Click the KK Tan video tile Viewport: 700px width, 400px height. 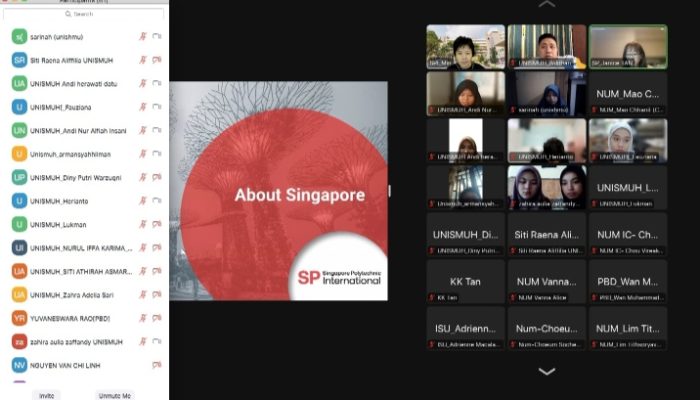click(465, 281)
